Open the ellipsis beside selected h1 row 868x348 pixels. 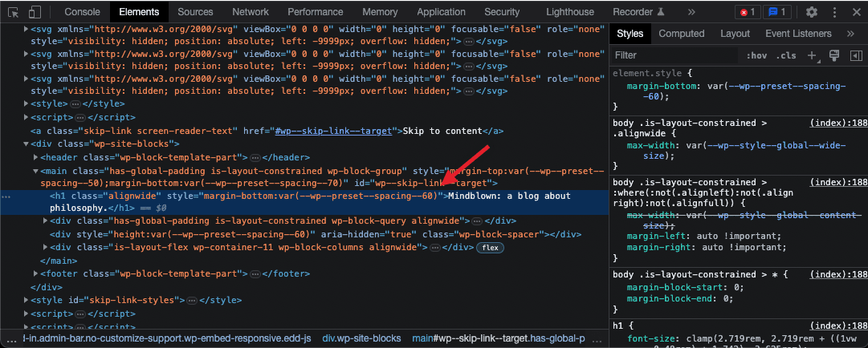[6, 196]
